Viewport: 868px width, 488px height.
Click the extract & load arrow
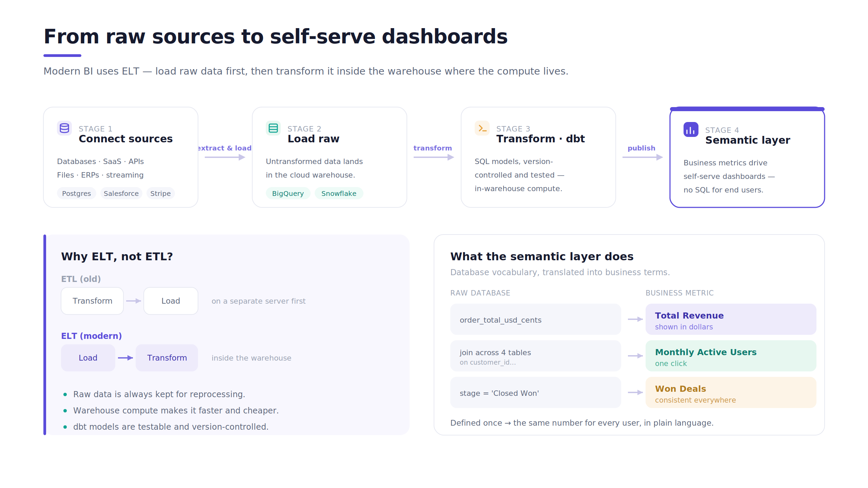click(x=225, y=157)
